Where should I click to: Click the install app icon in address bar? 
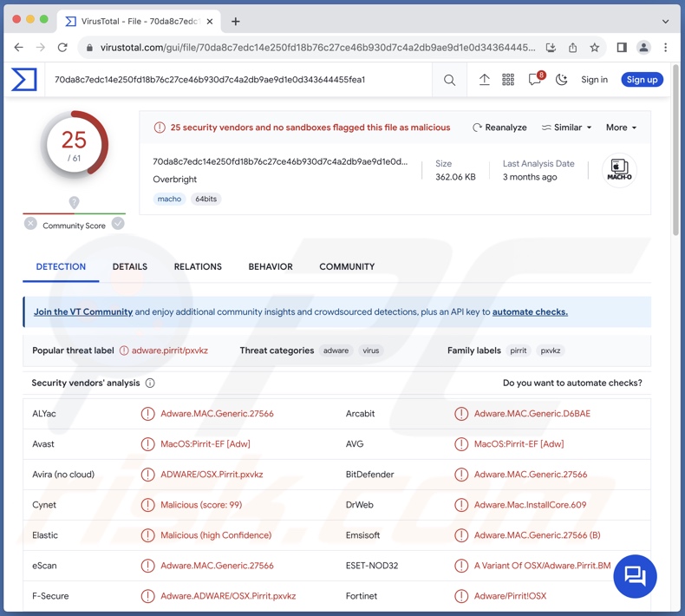pyautogui.click(x=551, y=47)
